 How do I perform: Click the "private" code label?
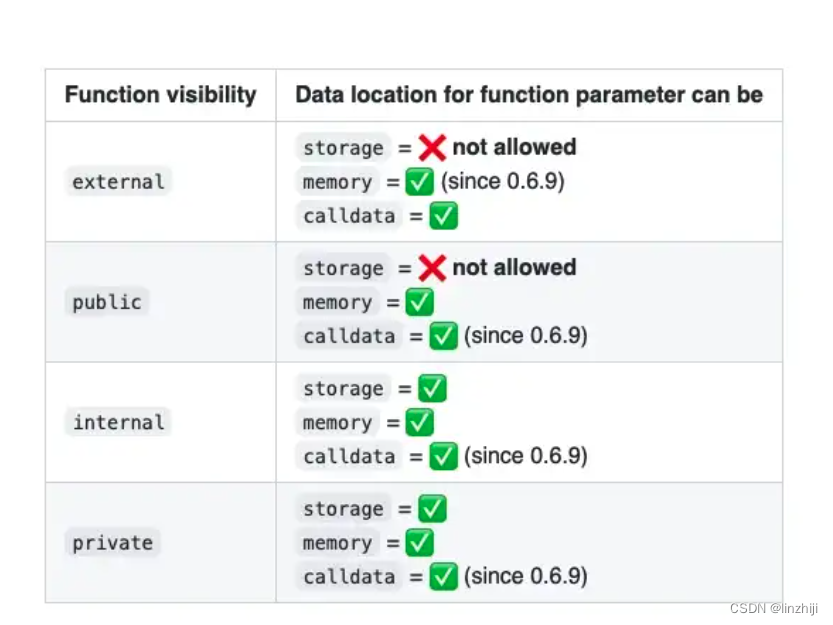pos(113,543)
